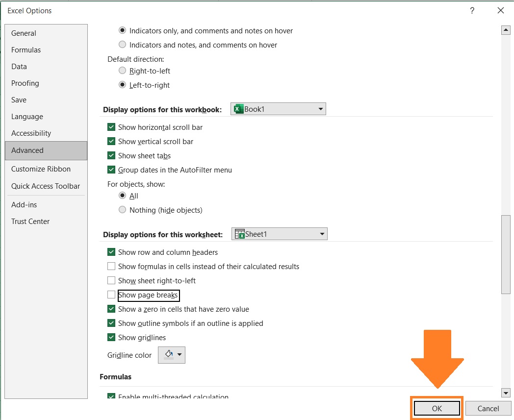Select Nothing (hide objects) option
The width and height of the screenshot is (514, 420).
point(122,210)
